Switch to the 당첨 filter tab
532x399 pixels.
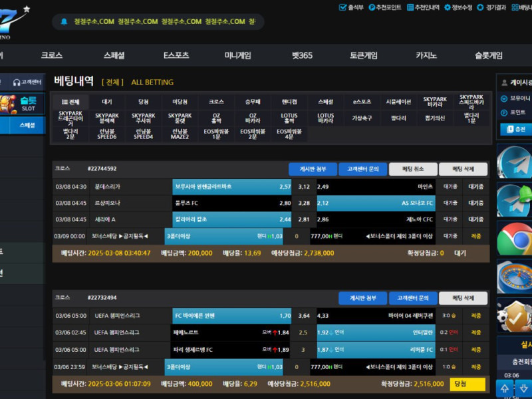pos(143,102)
